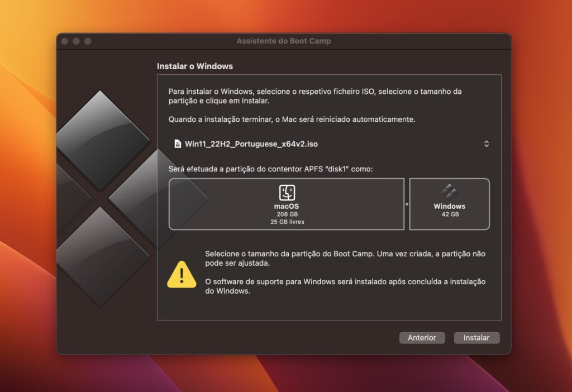Click the Windows logo in the Windows partition
572x392 pixels.
[449, 193]
